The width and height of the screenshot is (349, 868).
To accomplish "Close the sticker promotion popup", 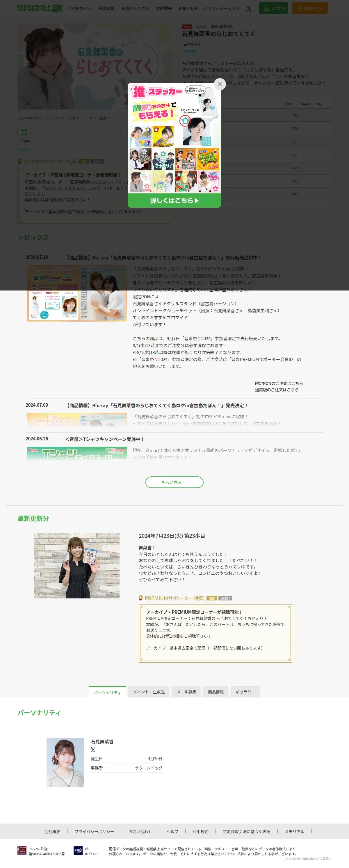I will 220,84.
